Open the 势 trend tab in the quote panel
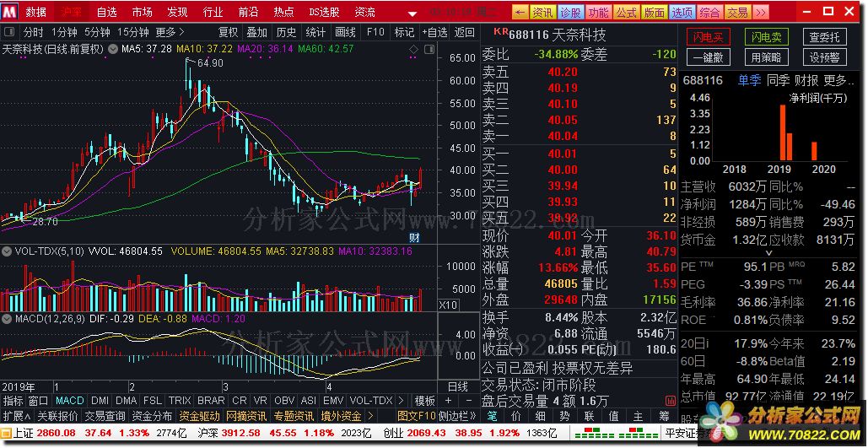This screenshot has width=868, height=448. [565, 415]
